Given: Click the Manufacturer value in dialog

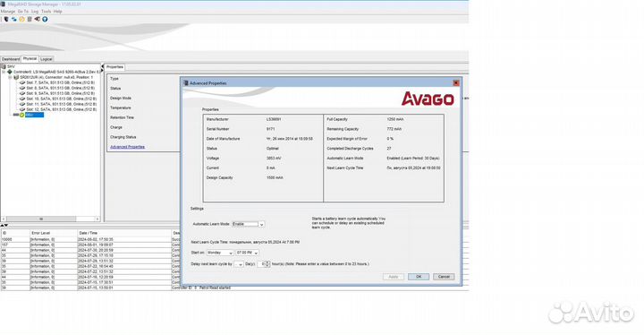Looking at the screenshot, I should (x=274, y=119).
